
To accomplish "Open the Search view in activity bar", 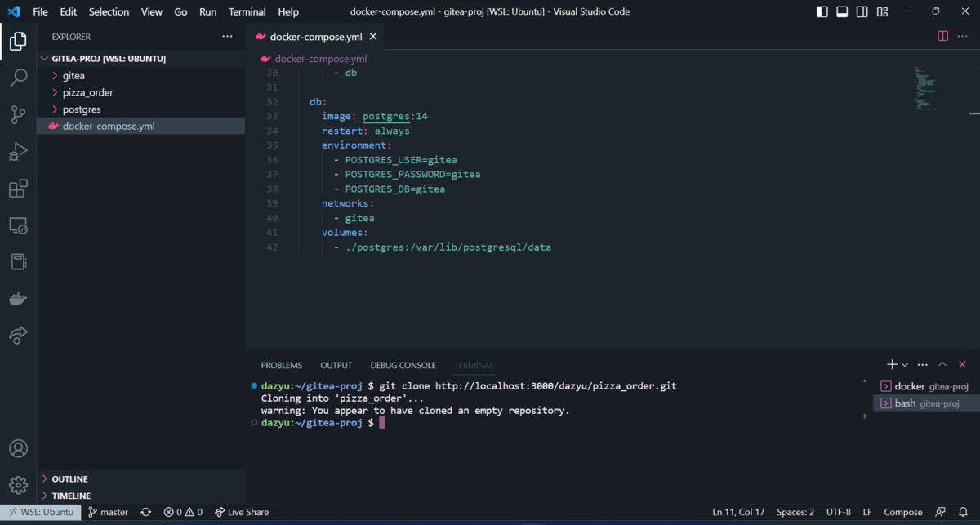I will pos(18,78).
